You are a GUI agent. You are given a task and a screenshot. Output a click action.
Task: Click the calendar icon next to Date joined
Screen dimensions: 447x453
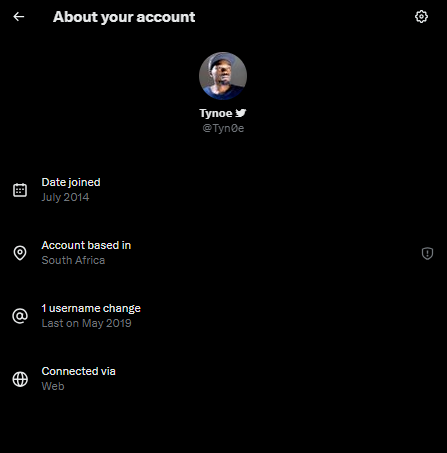click(x=20, y=190)
